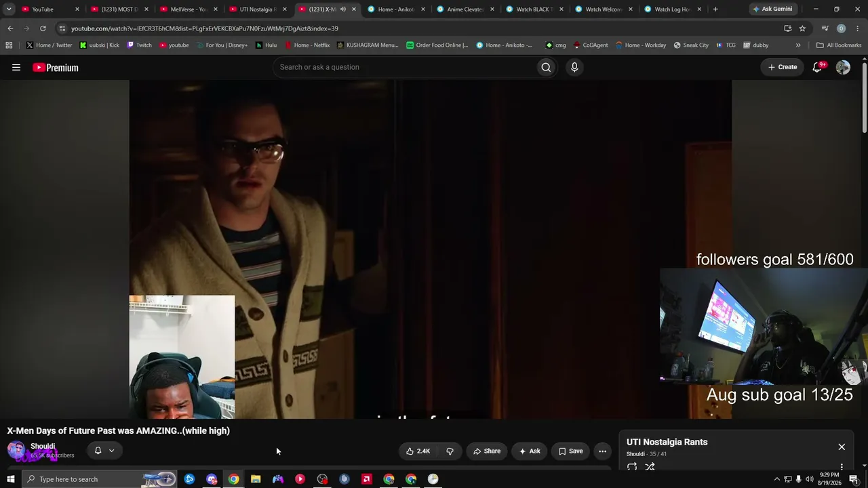Show hidden system tray icons
Screen dimensions: 868x488
click(777, 479)
